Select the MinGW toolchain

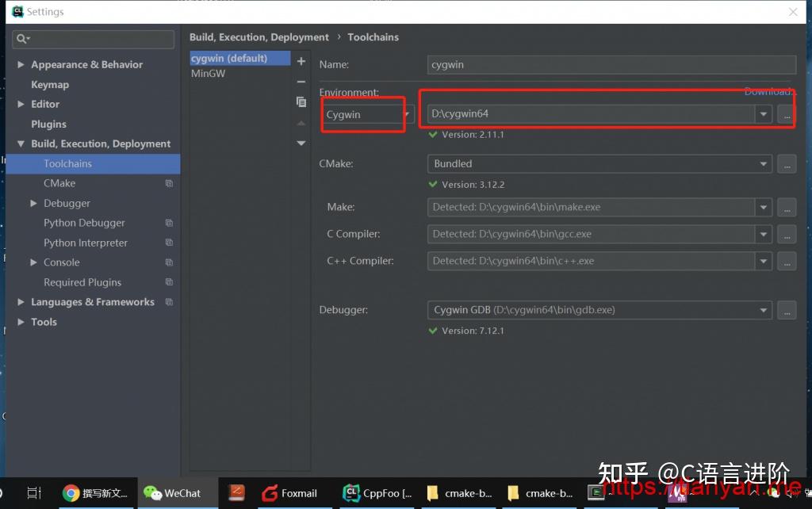coord(210,73)
